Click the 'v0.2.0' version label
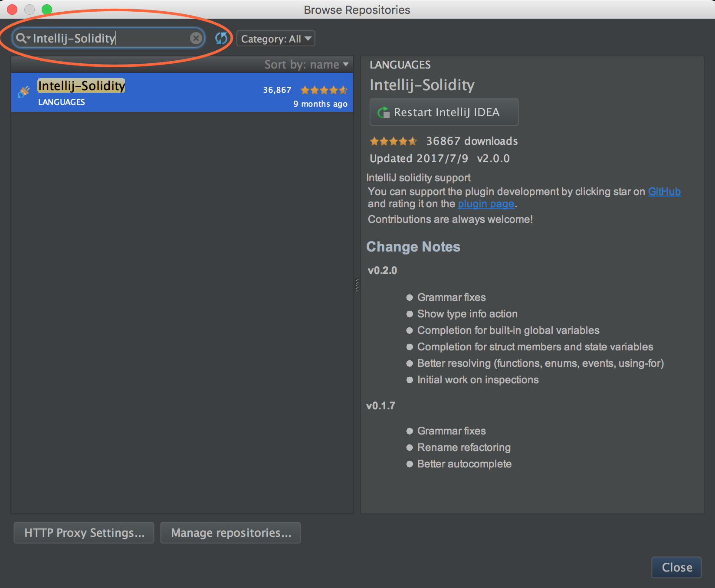Viewport: 715px width, 588px height. [382, 271]
